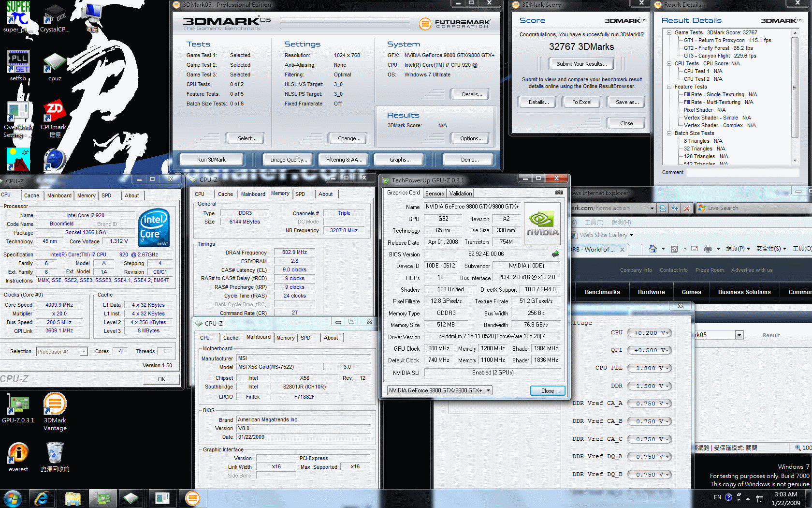Click the Read Mail icon in IE toolbar

tap(695, 249)
